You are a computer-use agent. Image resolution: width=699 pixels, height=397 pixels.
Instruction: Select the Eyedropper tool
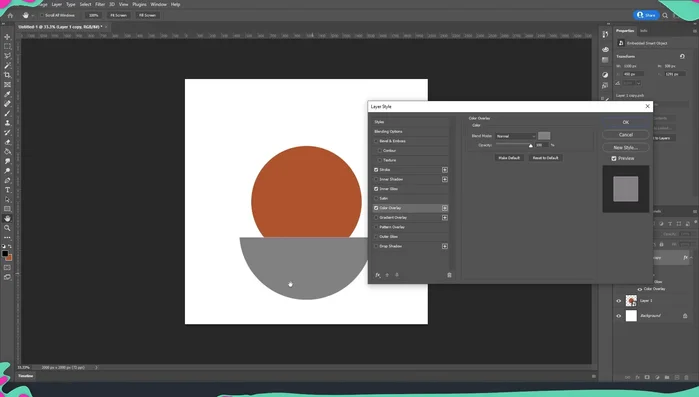point(8,94)
